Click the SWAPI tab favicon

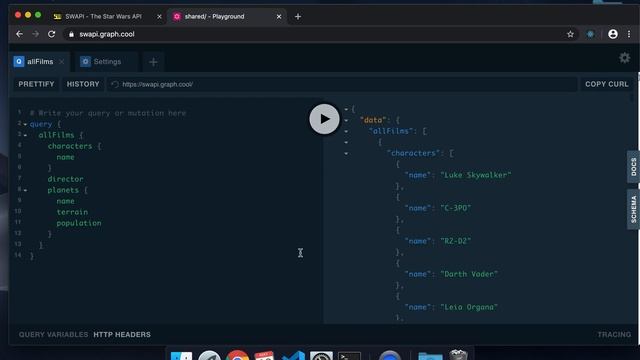pyautogui.click(x=58, y=17)
